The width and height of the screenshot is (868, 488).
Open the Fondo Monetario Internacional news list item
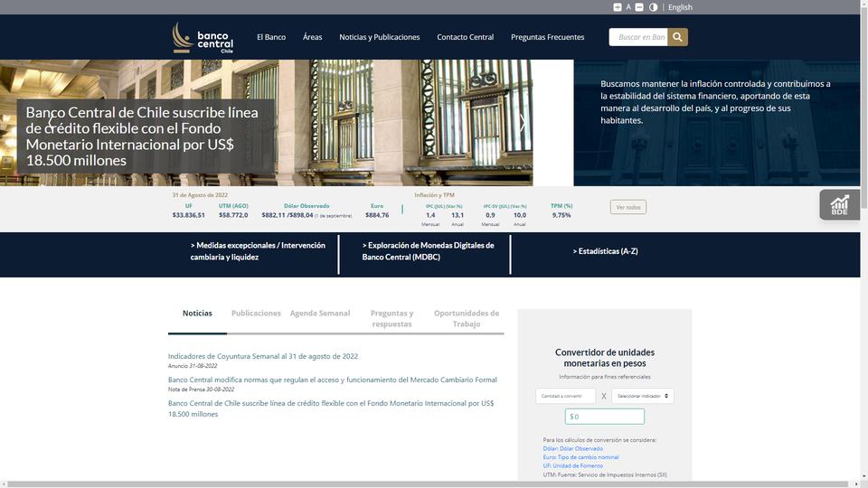tap(331, 408)
